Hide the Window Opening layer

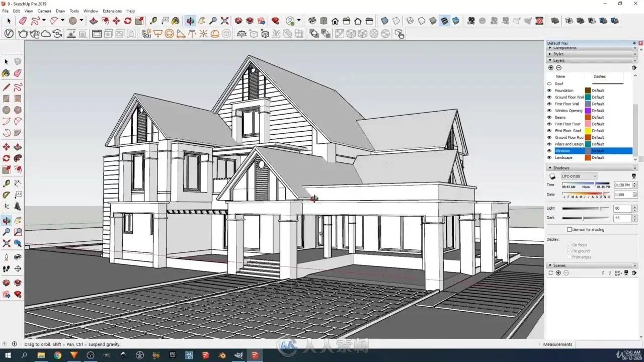click(549, 111)
